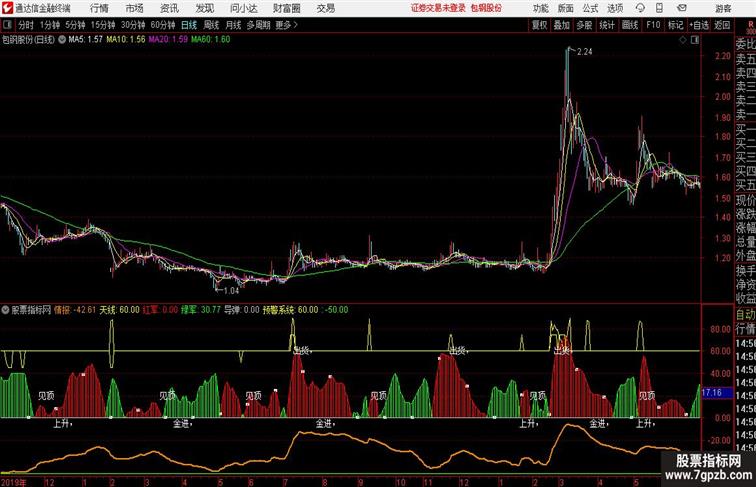Click the diamond icon above the chart
The width and height of the screenshot is (756, 487).
pyautogui.click(x=683, y=40)
